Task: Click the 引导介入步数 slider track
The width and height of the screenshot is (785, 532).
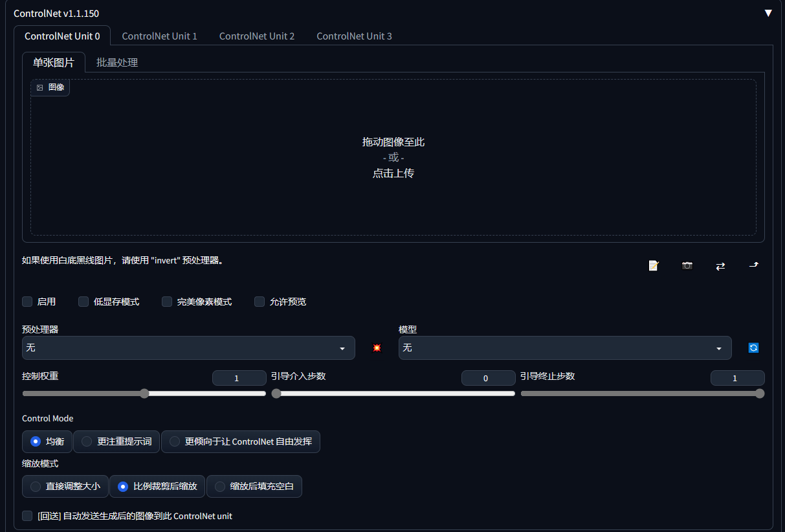Action: point(393,393)
